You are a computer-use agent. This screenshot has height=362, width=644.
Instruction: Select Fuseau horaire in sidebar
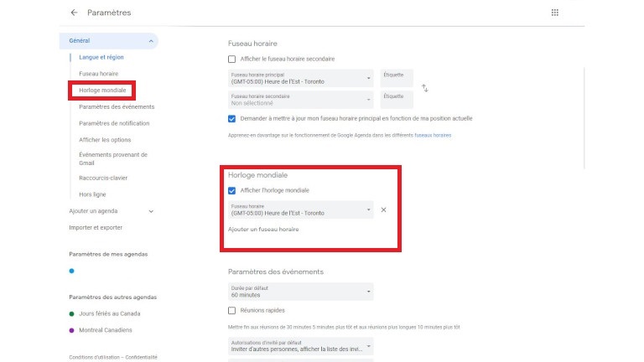pyautogui.click(x=99, y=74)
